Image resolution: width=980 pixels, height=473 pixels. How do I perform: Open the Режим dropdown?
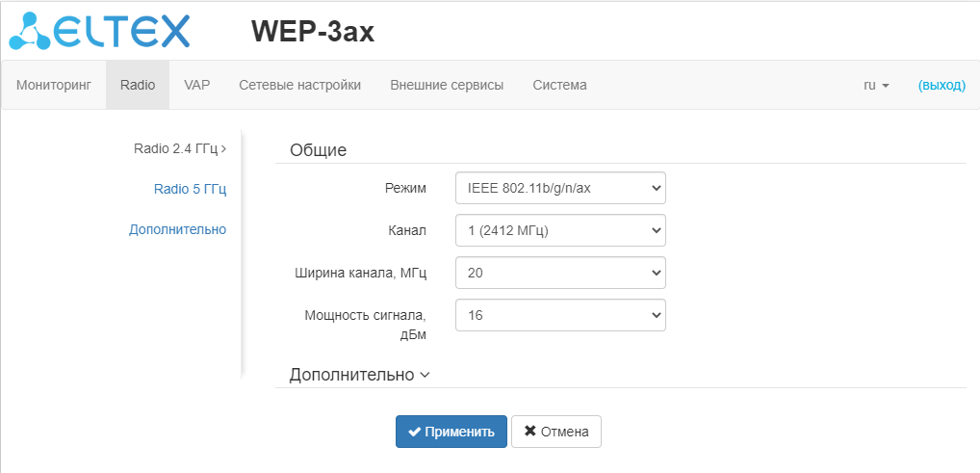coord(559,188)
